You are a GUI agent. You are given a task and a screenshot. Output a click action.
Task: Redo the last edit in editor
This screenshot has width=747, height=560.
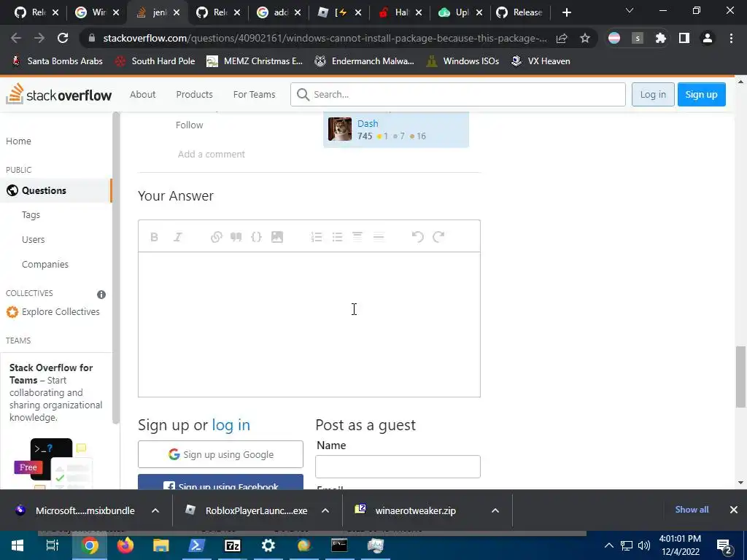[438, 237]
